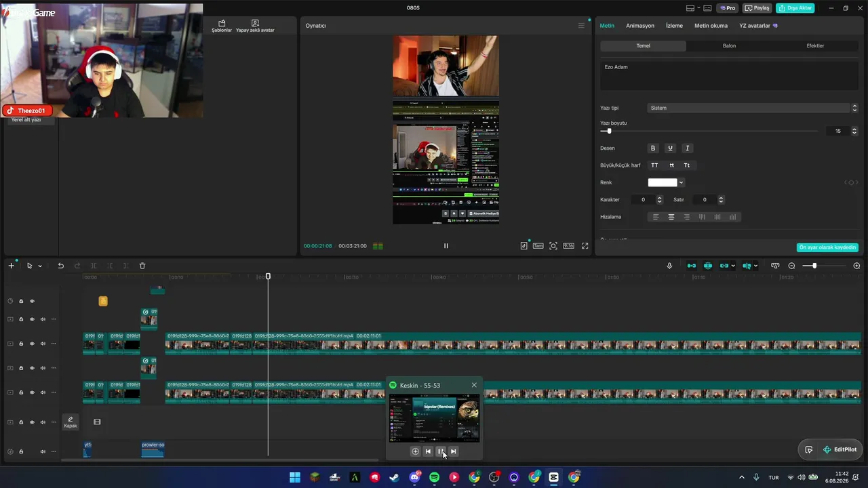Adjust the Satır spacing stepper
This screenshot has width=868, height=488.
point(721,200)
